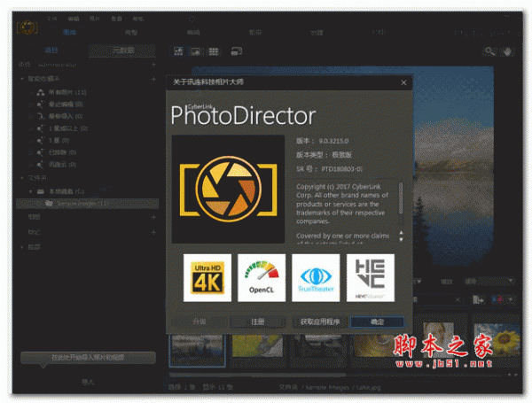The width and height of the screenshot is (532, 403).
Task: Switch to viewer and browser view mode icon
Action: point(178,51)
